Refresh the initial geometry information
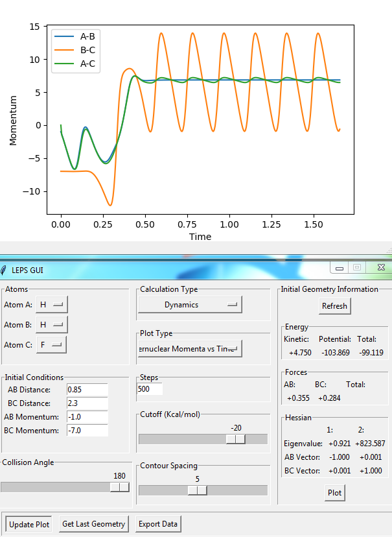The image size is (392, 537). (334, 306)
